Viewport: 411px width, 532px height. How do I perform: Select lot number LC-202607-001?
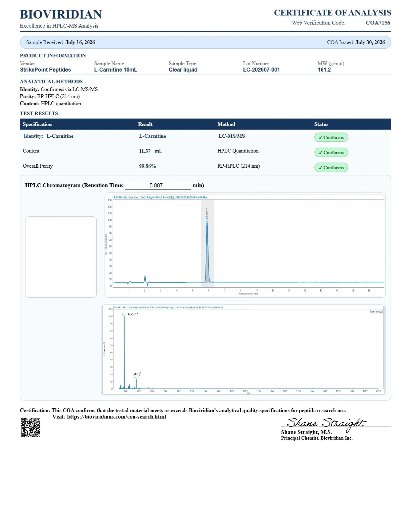[x=261, y=70]
